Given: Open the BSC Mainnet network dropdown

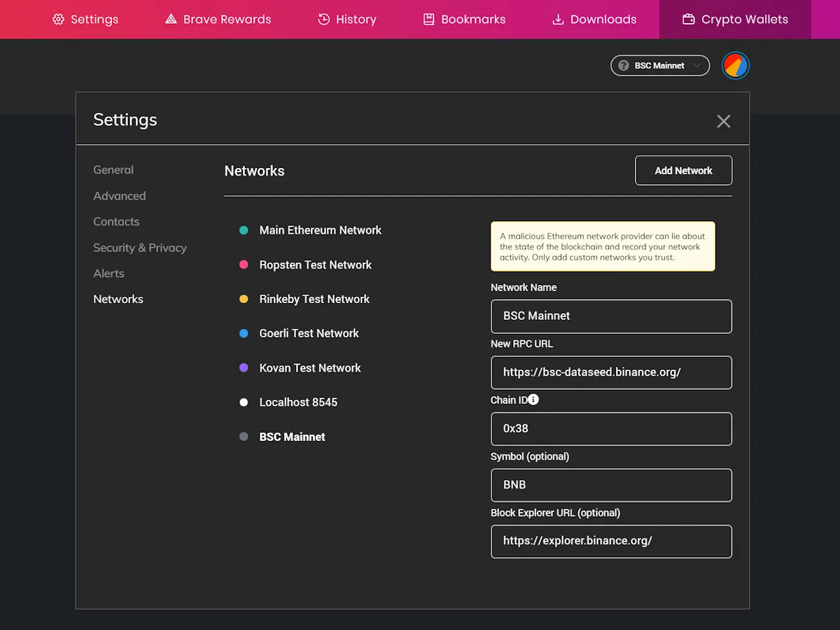Looking at the screenshot, I should pyautogui.click(x=660, y=66).
